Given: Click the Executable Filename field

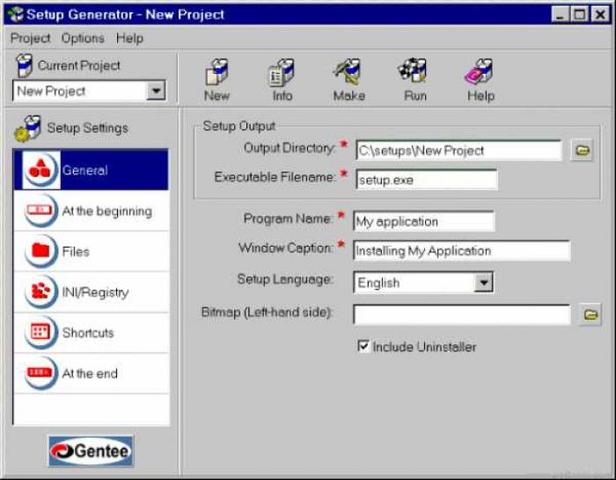Looking at the screenshot, I should click(x=426, y=180).
